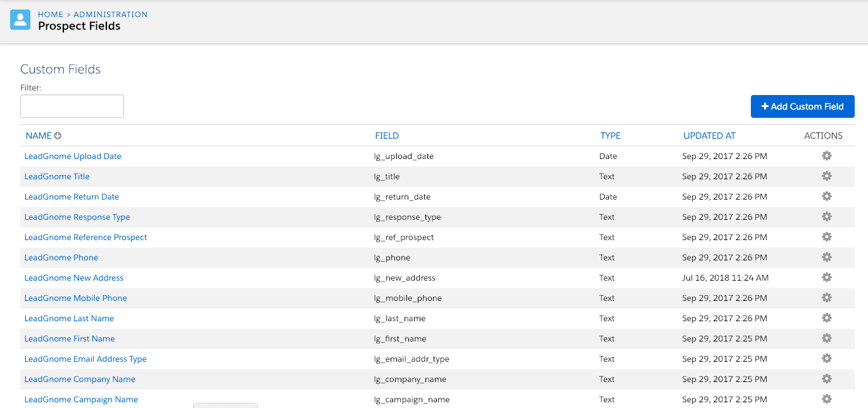This screenshot has height=408, width=868.
Task: Select lg_response_type field cell
Action: point(408,217)
